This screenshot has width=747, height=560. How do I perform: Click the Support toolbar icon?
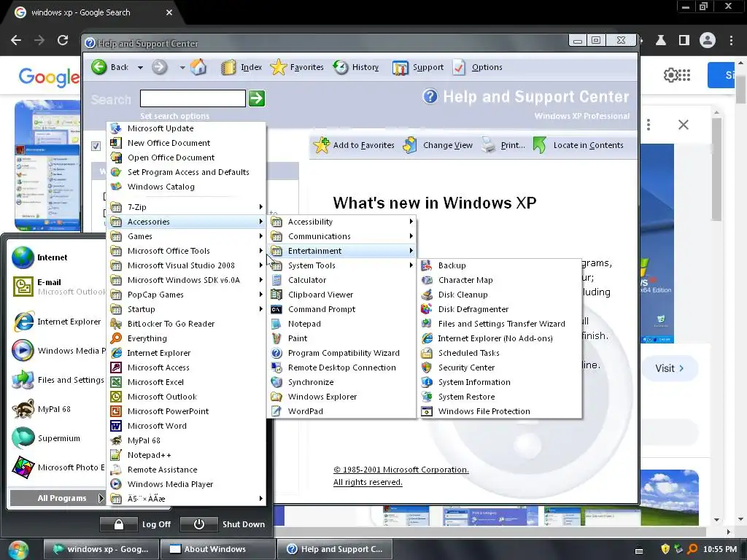(400, 68)
